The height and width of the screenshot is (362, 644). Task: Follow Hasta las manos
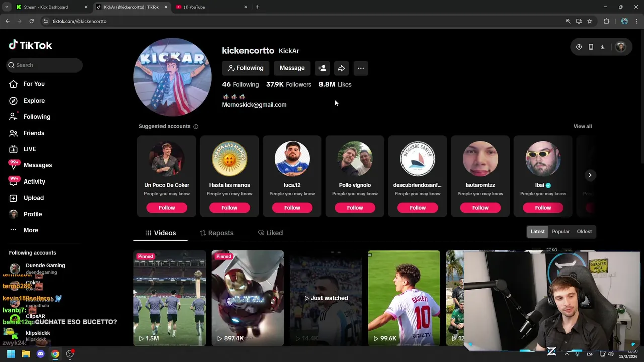pos(229,208)
